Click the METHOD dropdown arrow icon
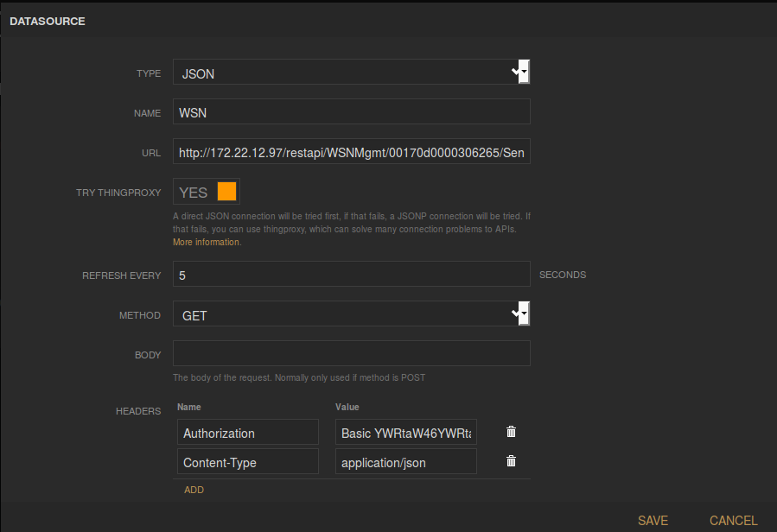Viewport: 777px width, 532px height. pos(520,314)
